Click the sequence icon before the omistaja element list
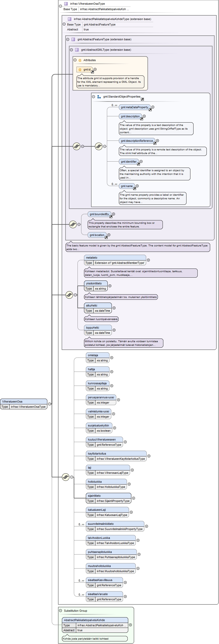Viewport: 219px width, 644px height. tap(66, 477)
